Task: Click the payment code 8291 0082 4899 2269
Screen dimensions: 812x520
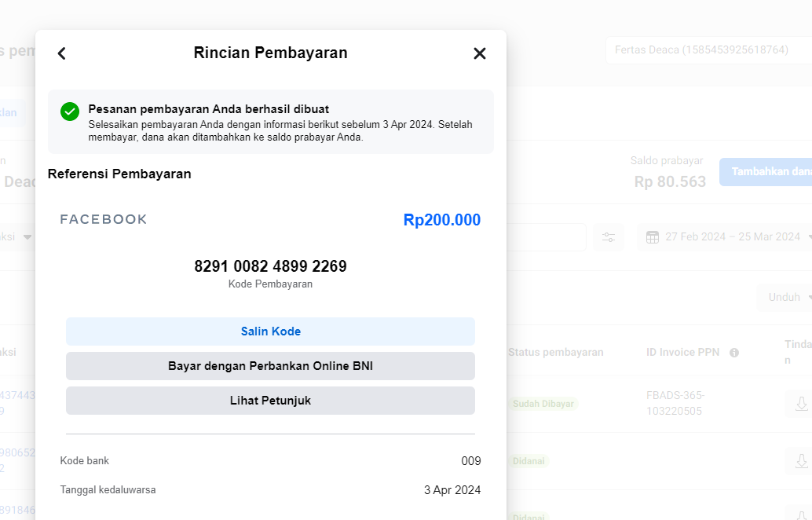Action: pyautogui.click(x=270, y=266)
